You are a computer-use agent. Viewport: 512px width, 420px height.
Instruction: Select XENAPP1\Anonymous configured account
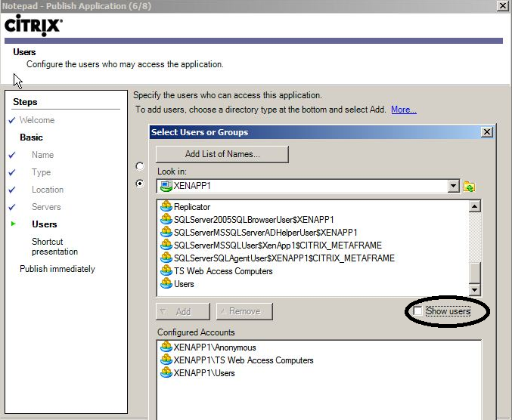[215, 347]
